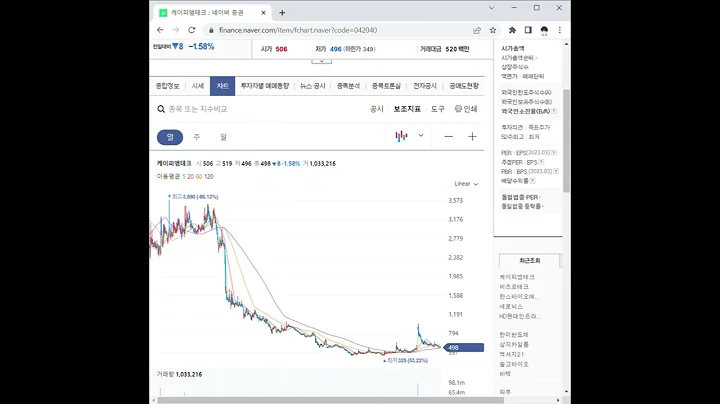Zoom out chart with minus icon

[x=449, y=136]
